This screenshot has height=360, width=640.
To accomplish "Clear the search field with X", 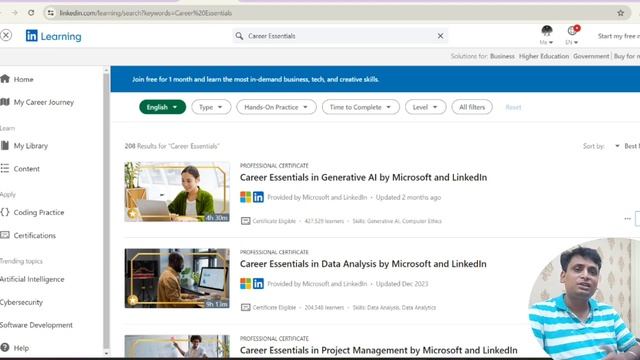I will tap(440, 36).
